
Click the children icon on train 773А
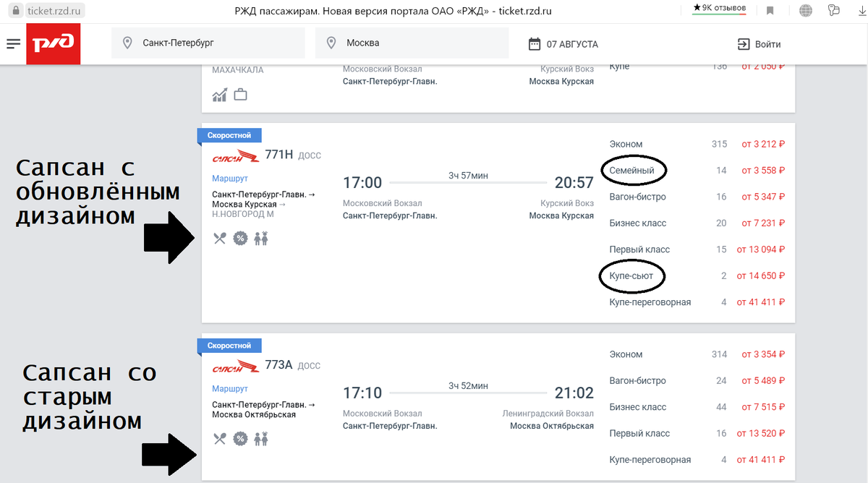[261, 438]
